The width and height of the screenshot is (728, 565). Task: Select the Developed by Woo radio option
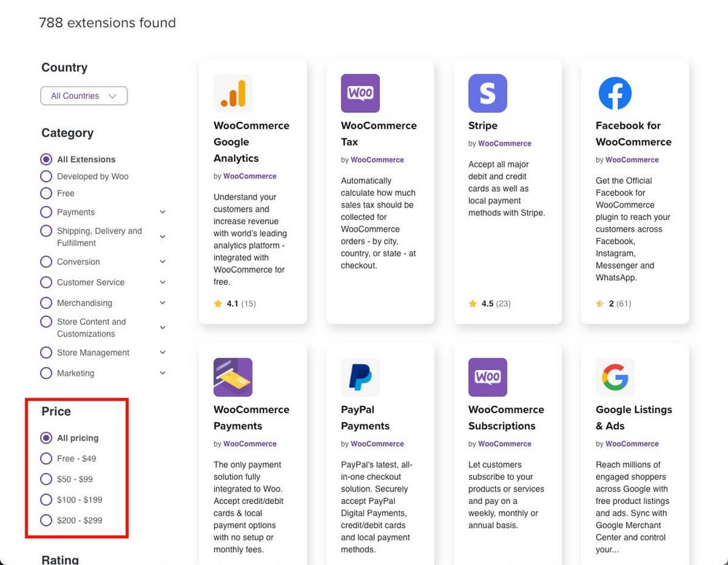tap(46, 176)
